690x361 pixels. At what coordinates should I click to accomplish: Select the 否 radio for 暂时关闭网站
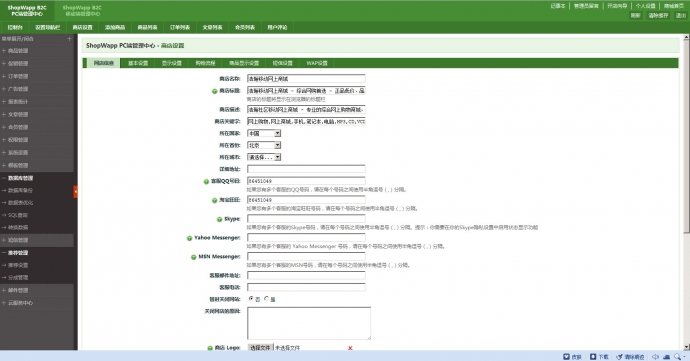click(x=251, y=298)
